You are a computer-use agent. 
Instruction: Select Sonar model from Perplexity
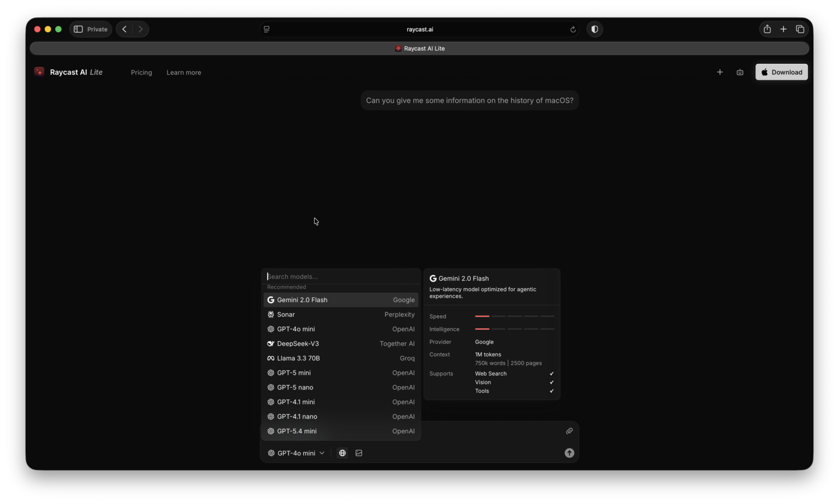[x=341, y=315]
